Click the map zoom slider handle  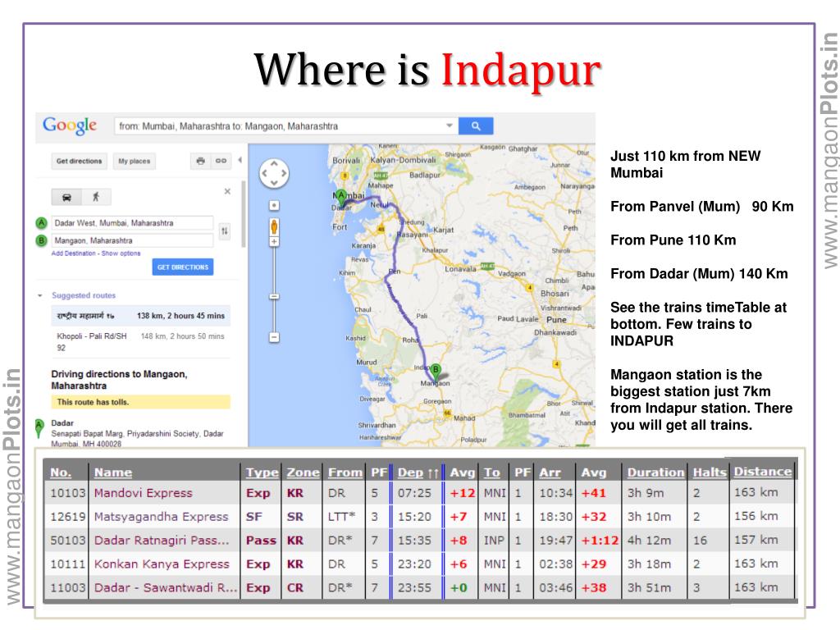point(274,296)
